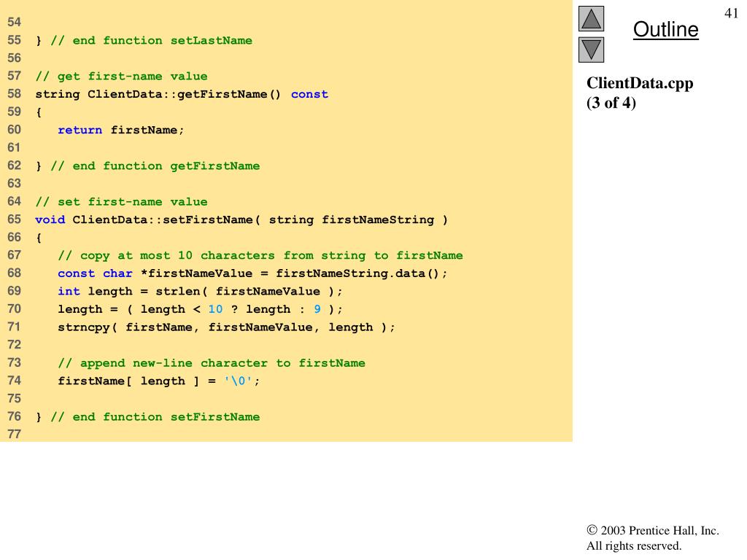Click line number 55

(x=15, y=40)
